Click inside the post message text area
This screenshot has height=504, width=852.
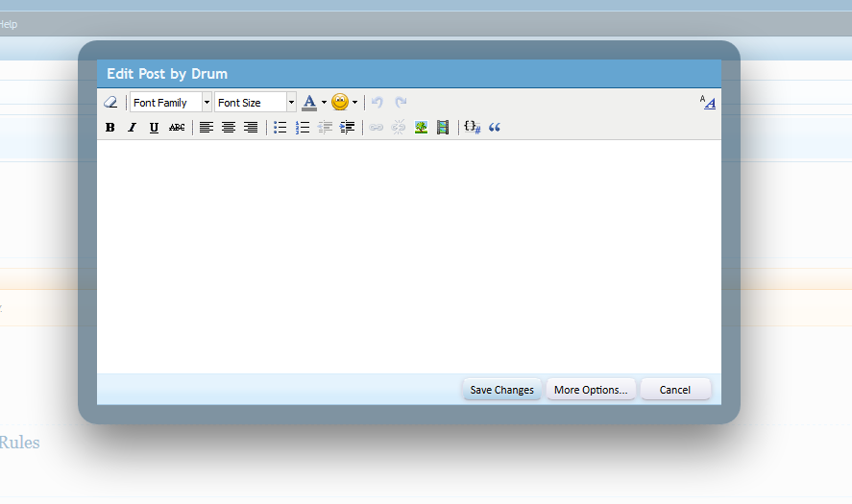pos(409,256)
